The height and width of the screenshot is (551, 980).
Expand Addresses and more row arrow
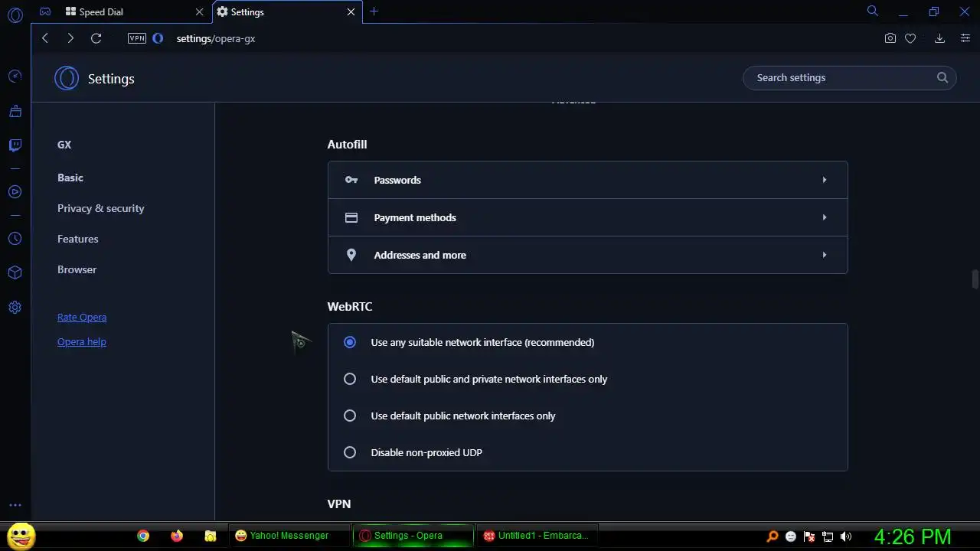click(825, 255)
